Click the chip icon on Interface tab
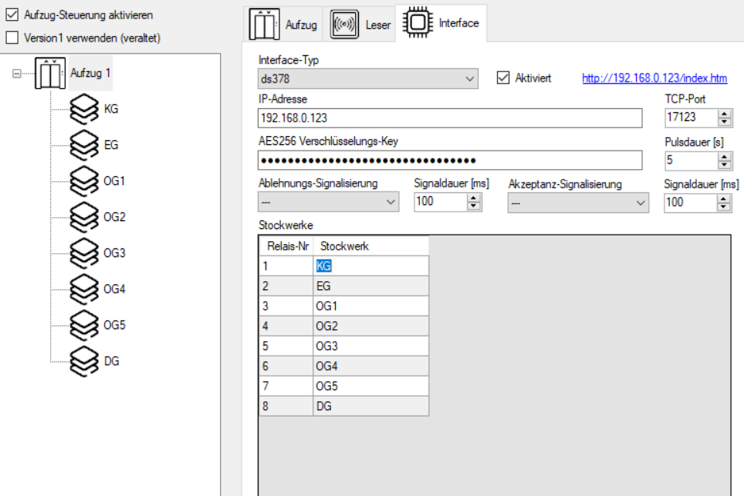Screen dimensions: 744x496 (x=416, y=23)
